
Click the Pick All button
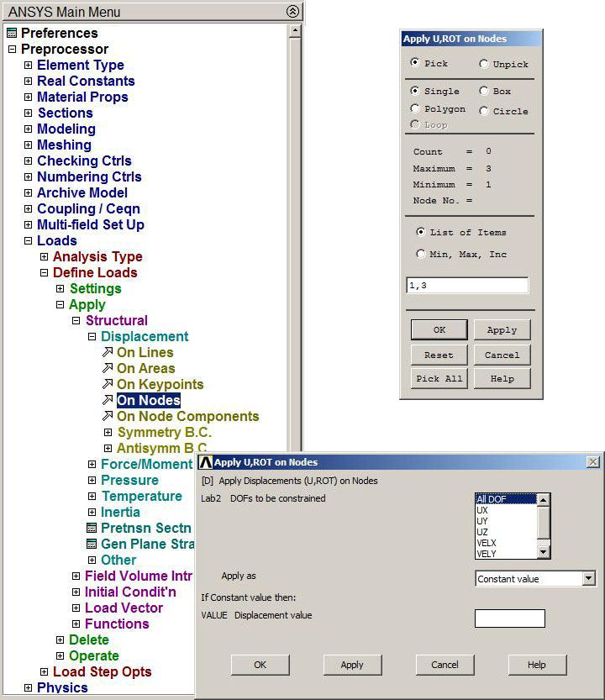439,378
